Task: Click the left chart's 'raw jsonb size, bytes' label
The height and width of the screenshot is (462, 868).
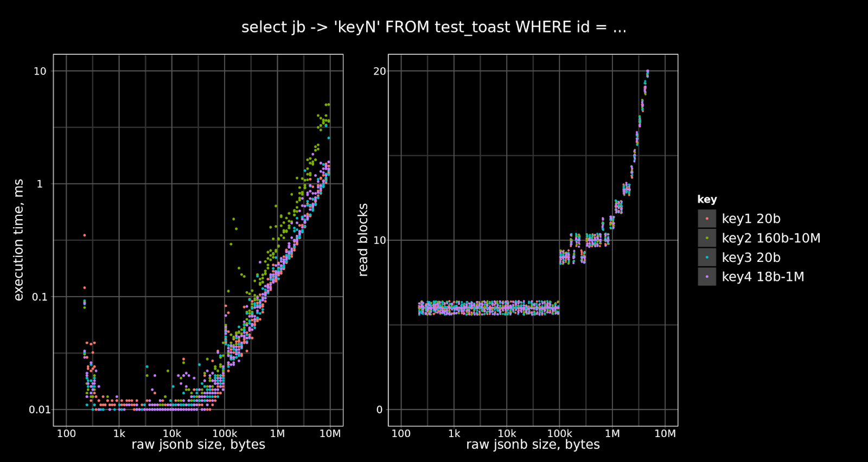Action: (x=198, y=445)
